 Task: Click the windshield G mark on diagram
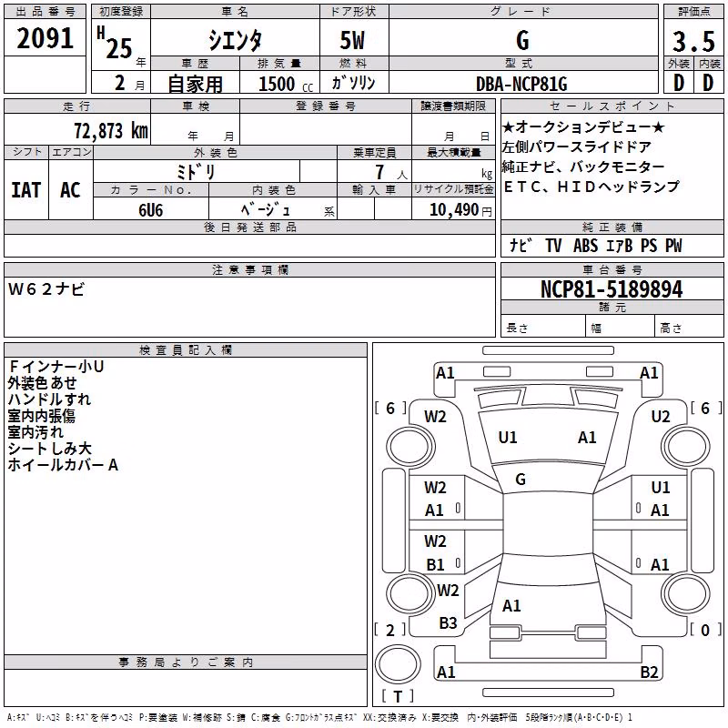pyautogui.click(x=521, y=480)
